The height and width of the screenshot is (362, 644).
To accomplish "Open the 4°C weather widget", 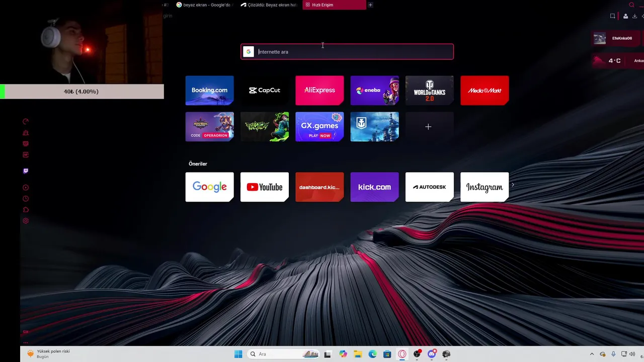I will (618, 61).
